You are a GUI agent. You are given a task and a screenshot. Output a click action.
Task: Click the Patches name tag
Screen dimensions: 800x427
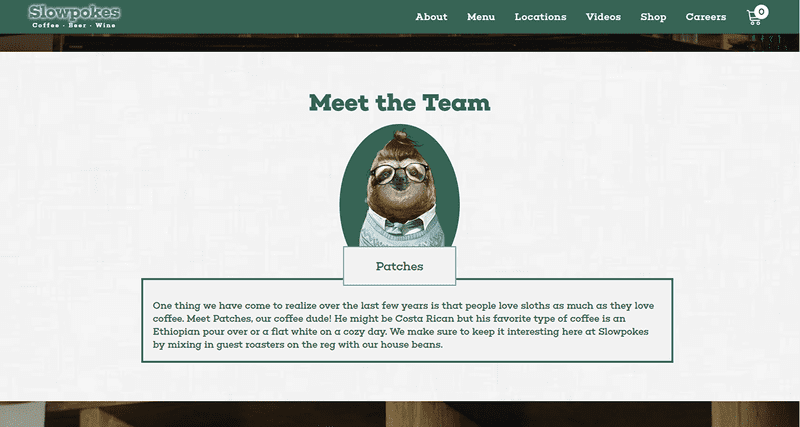coord(399,266)
